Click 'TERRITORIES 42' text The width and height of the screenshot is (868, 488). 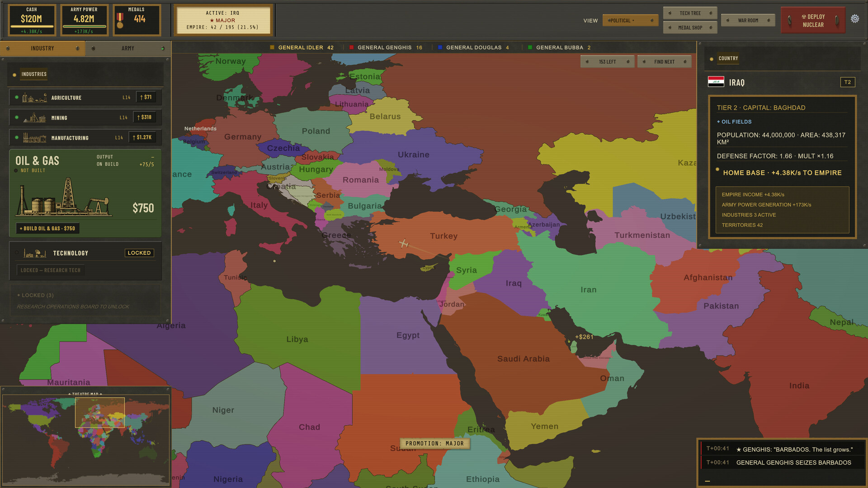click(742, 225)
